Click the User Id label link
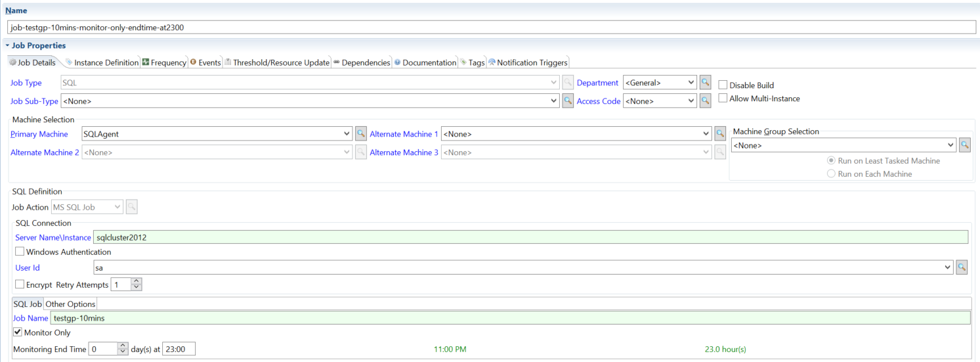This screenshot has height=362, width=980. pyautogui.click(x=28, y=267)
